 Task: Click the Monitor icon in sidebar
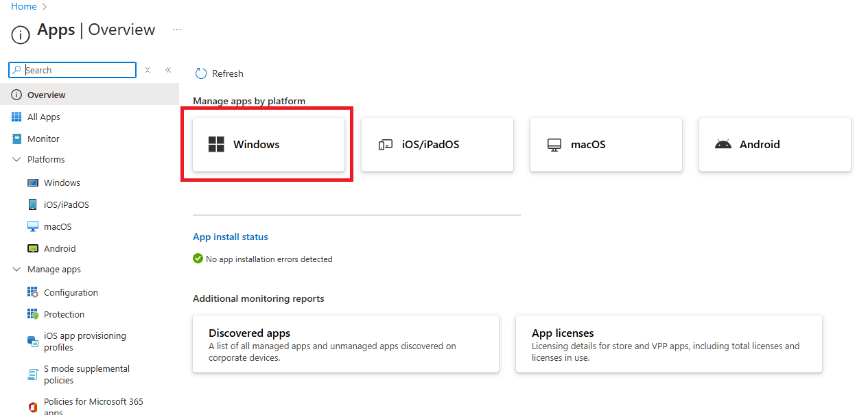click(16, 139)
